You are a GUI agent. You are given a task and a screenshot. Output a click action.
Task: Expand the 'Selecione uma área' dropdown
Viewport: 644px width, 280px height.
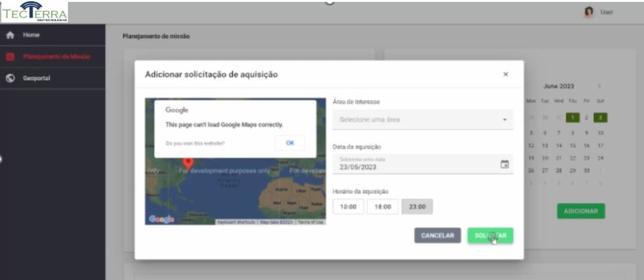click(x=423, y=120)
